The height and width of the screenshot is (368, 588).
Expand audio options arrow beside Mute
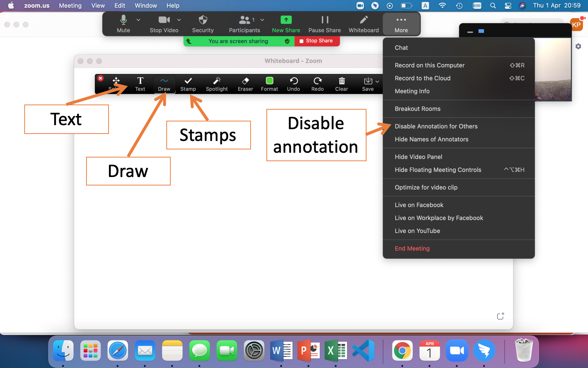[x=138, y=20]
